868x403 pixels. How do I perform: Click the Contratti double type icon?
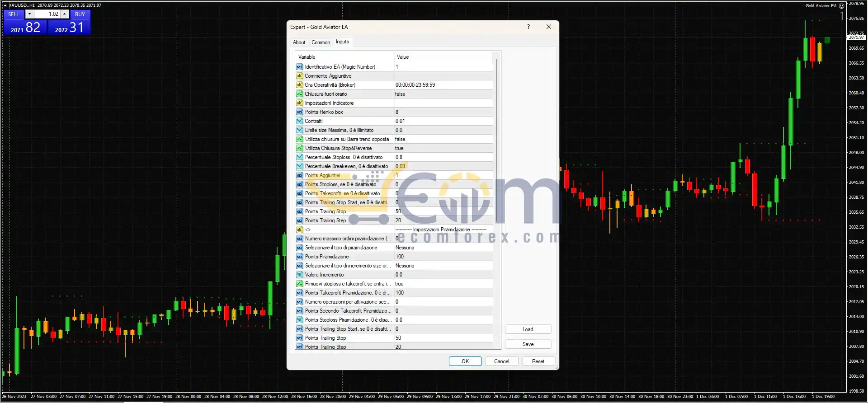[x=299, y=121]
